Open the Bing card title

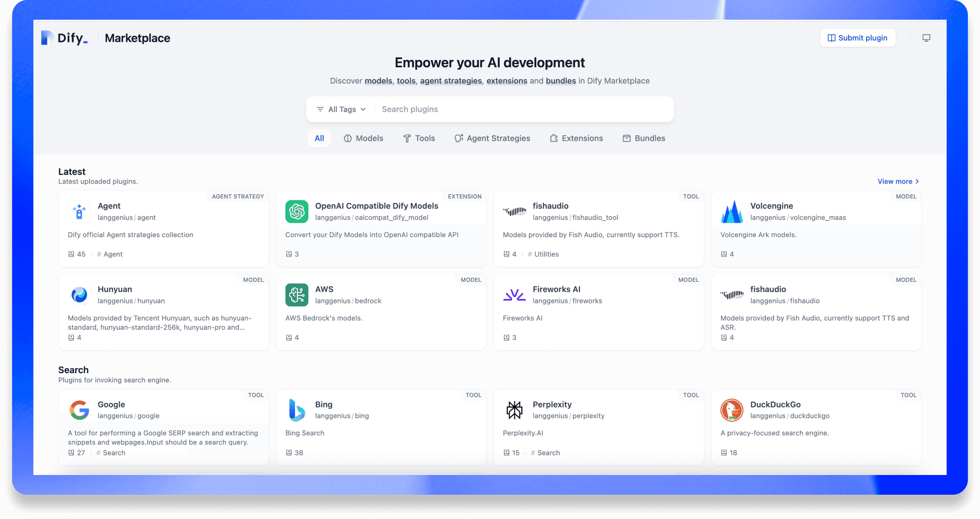(324, 404)
